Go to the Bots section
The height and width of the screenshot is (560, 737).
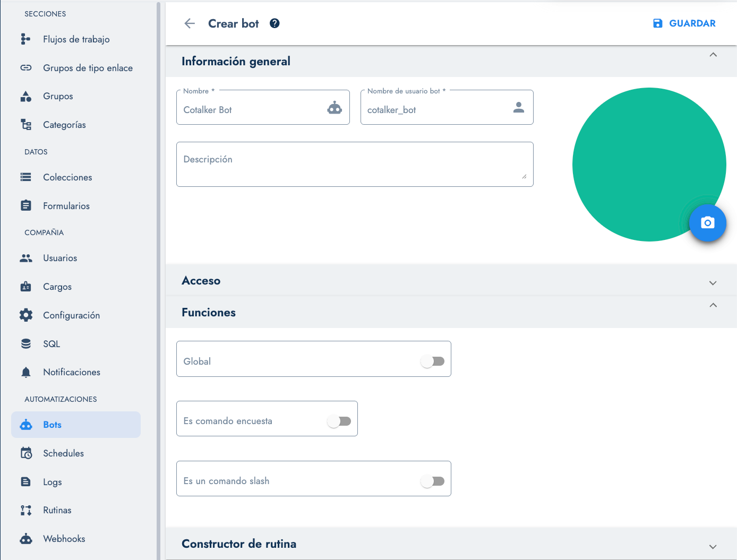pos(52,425)
